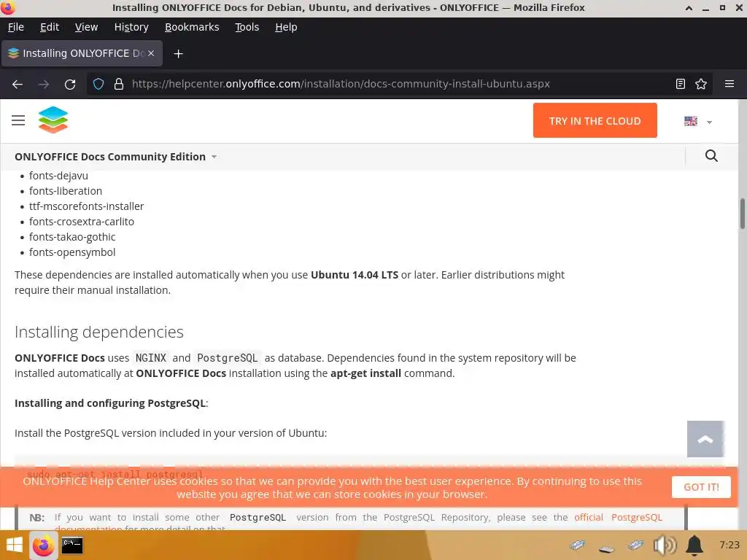
Task: Click 'apt-get install' bold text
Action: pos(366,373)
